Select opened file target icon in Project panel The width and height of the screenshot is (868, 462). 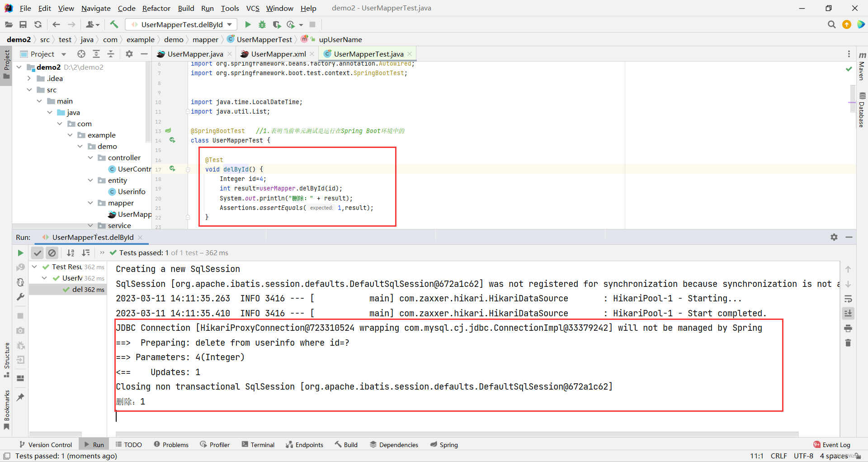click(x=81, y=54)
